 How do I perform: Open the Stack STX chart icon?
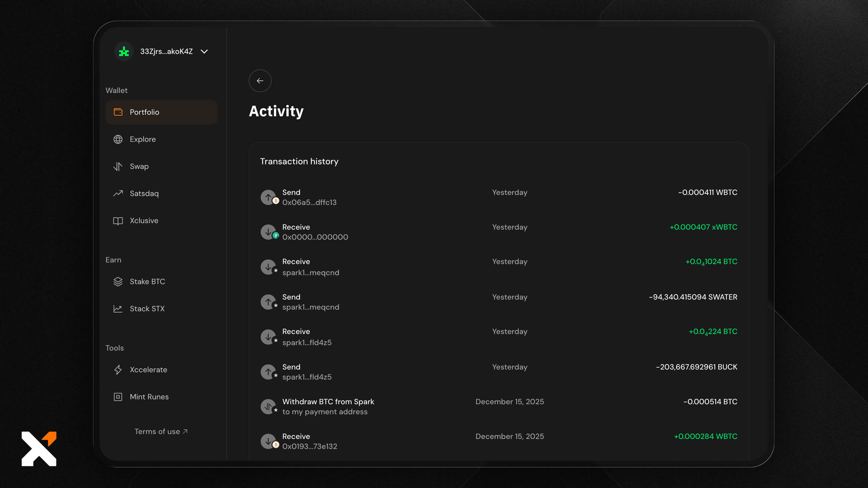click(x=118, y=309)
